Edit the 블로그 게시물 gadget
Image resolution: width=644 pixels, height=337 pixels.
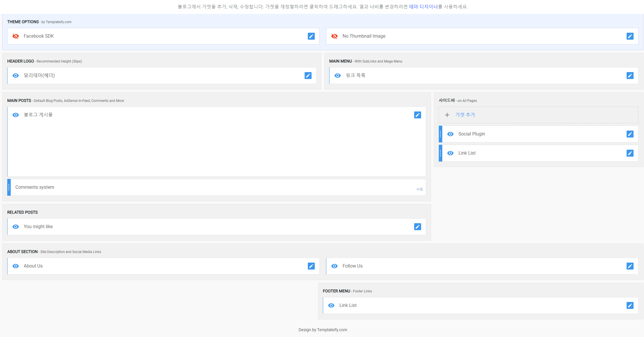tap(417, 115)
